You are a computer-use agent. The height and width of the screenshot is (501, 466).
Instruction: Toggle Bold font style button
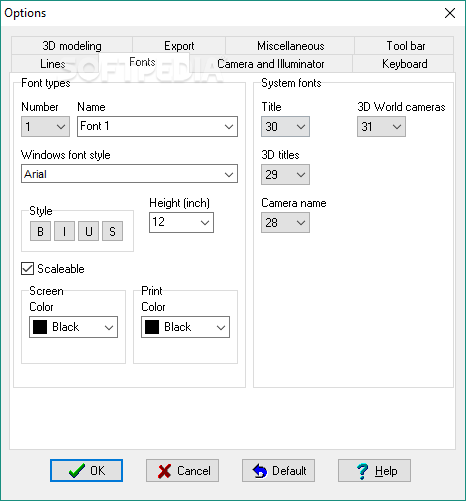tap(40, 231)
